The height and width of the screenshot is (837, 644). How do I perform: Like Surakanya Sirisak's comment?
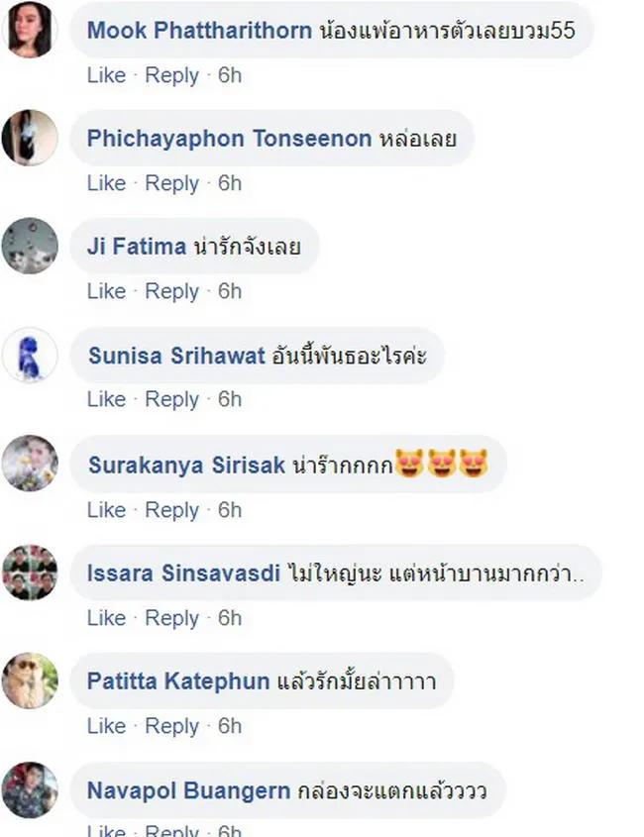[106, 510]
